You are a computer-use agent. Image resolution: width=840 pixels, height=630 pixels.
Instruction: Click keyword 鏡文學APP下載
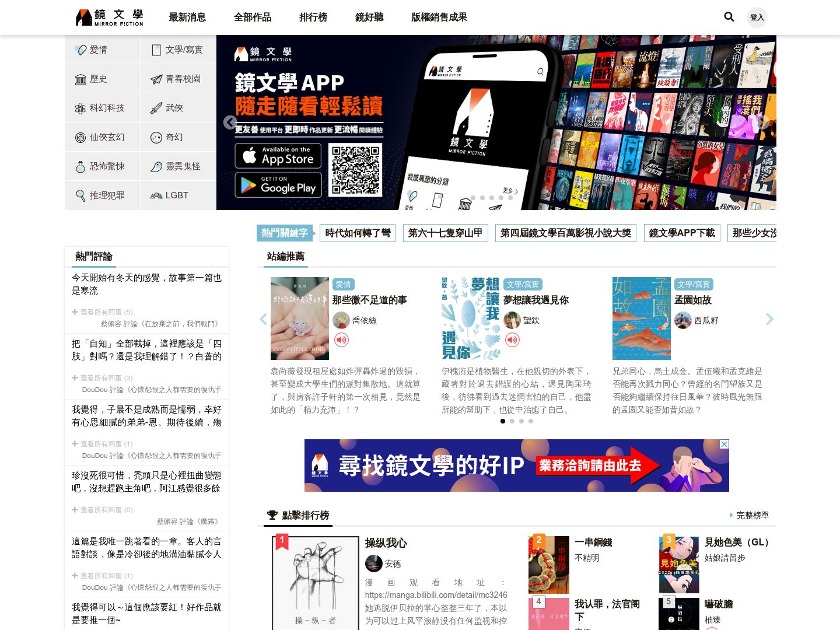[x=682, y=233]
